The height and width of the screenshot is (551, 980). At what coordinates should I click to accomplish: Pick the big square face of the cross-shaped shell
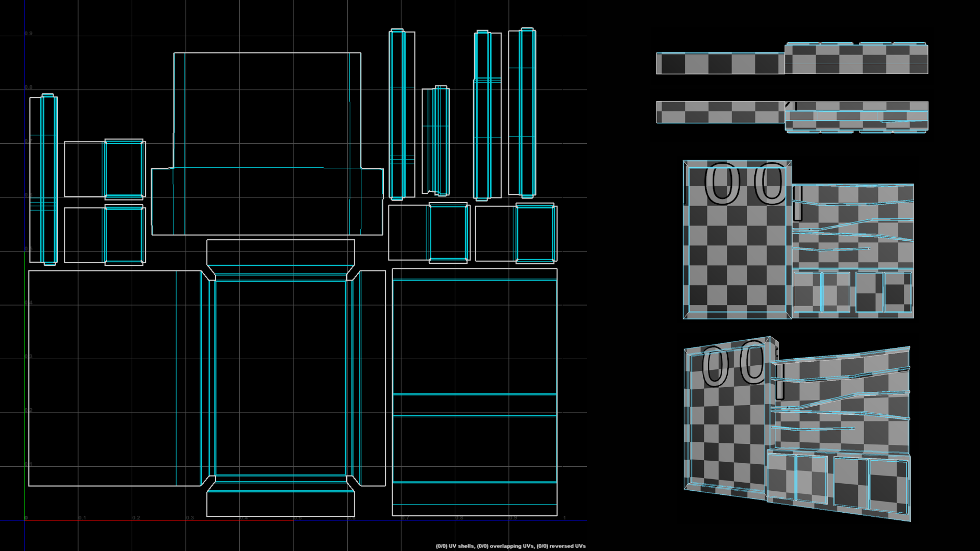[115, 378]
